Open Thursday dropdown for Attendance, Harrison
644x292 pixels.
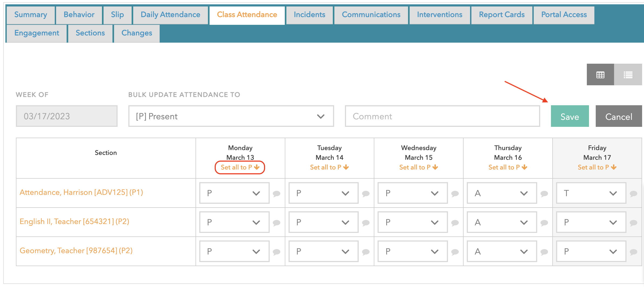pyautogui.click(x=502, y=193)
